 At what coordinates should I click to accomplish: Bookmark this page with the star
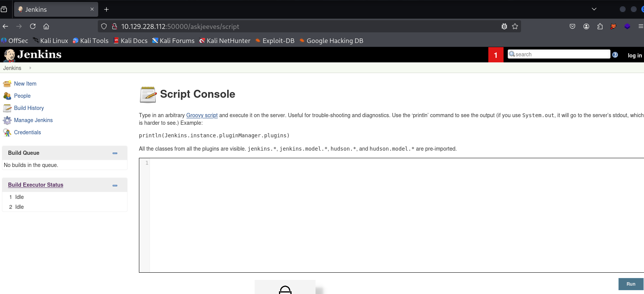[515, 26]
